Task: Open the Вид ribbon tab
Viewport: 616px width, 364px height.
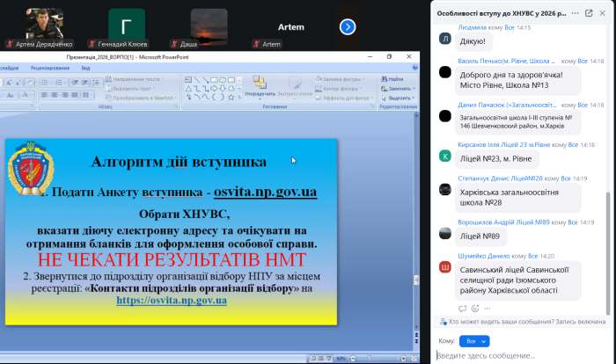Action: click(85, 67)
